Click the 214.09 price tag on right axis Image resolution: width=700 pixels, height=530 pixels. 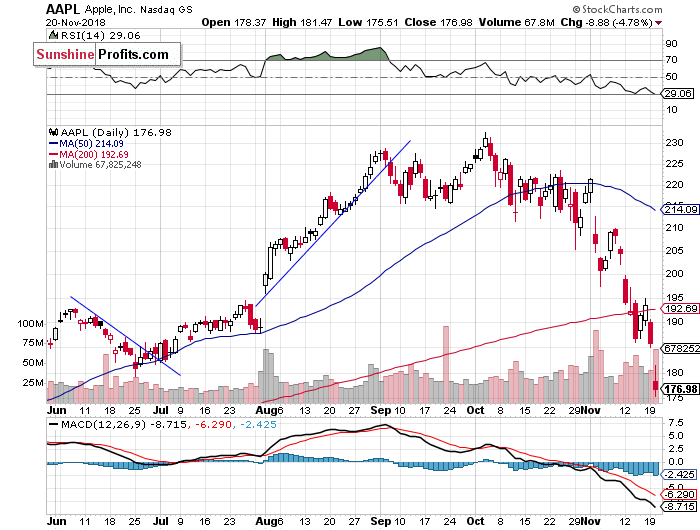click(x=679, y=209)
